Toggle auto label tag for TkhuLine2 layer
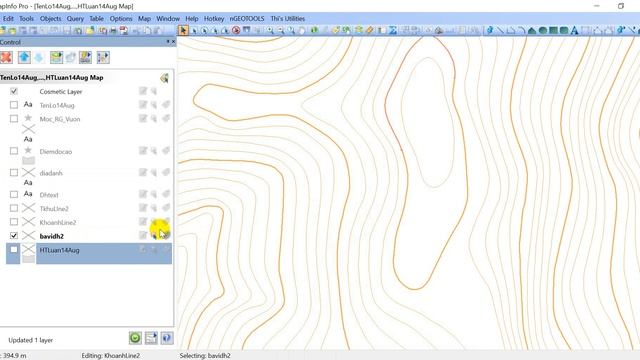 point(165,208)
